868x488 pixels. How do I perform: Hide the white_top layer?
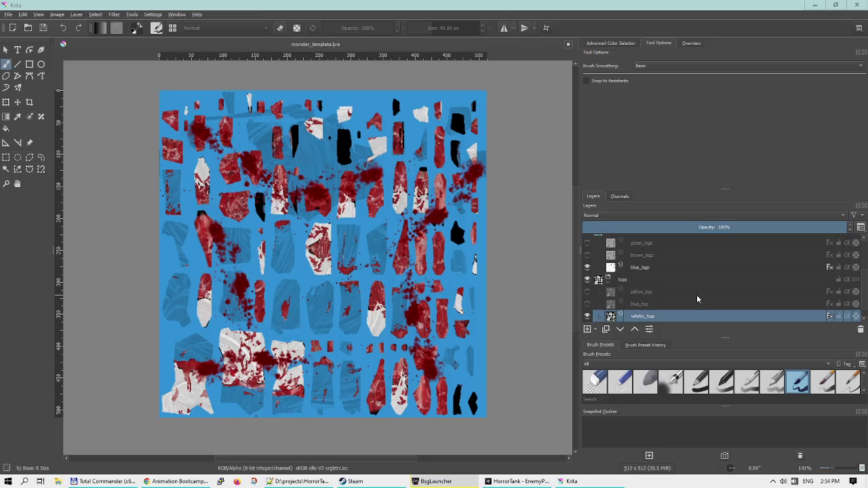[587, 317]
